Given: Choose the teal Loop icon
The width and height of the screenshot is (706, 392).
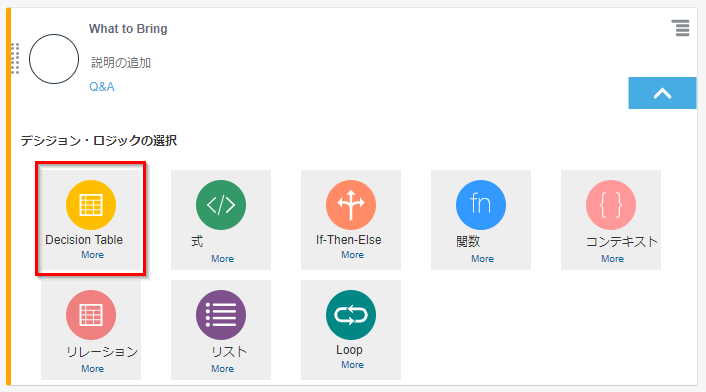Looking at the screenshot, I should pos(351,315).
